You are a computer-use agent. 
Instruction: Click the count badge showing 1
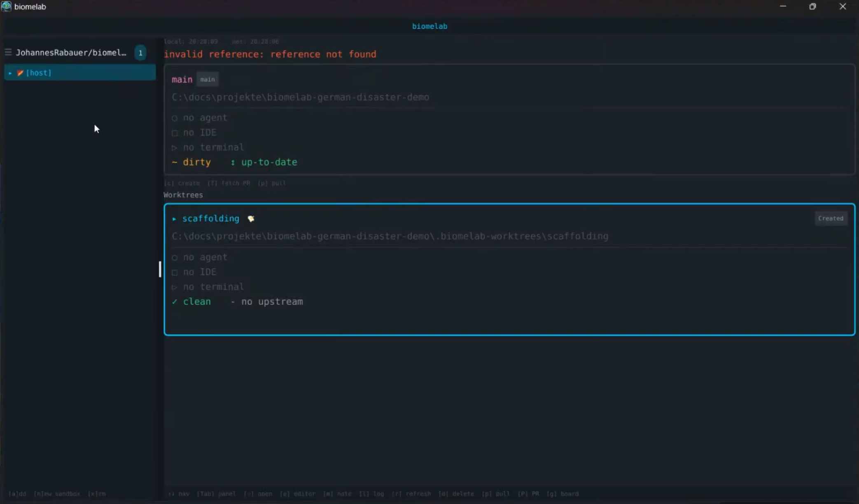[x=140, y=53]
